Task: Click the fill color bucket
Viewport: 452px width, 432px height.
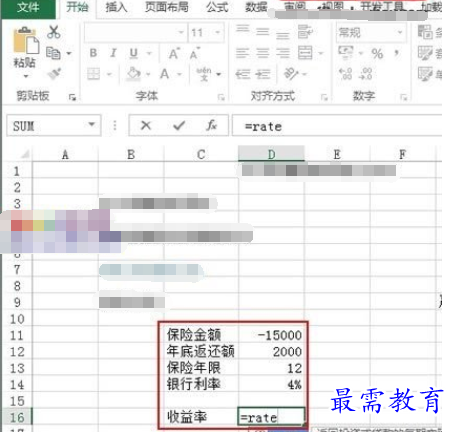Action: [134, 74]
